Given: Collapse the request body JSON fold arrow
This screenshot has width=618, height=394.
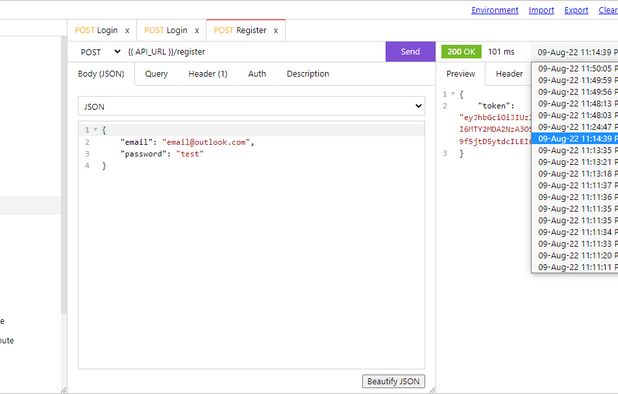Looking at the screenshot, I should click(95, 130).
